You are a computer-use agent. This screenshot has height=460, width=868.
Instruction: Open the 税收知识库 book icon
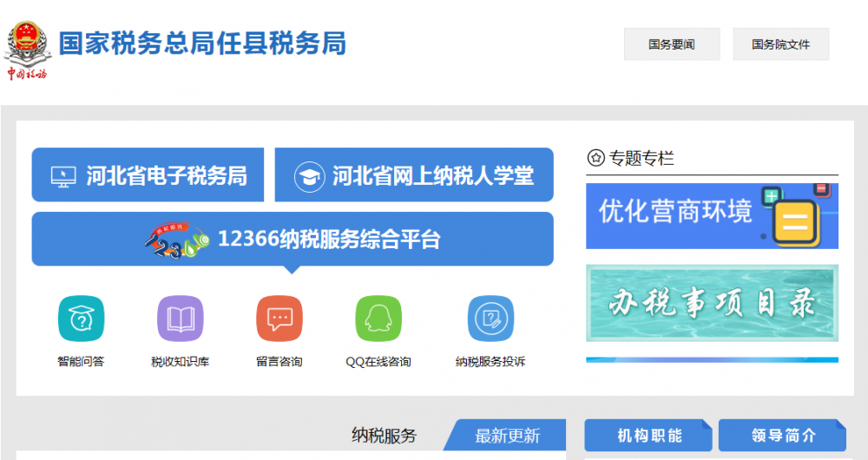pyautogui.click(x=180, y=319)
